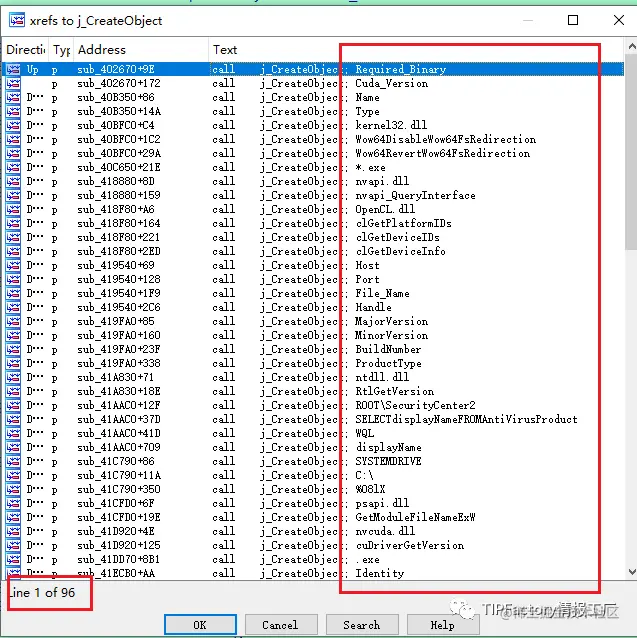Click the xref icon of sub_402670+172 row
The height and width of the screenshot is (638, 637).
(x=13, y=83)
